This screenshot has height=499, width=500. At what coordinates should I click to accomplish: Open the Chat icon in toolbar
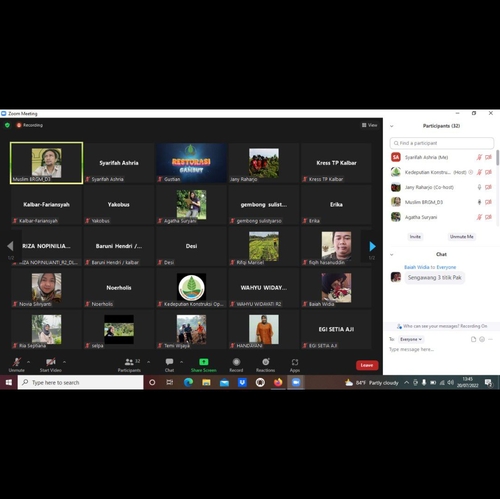(x=169, y=362)
